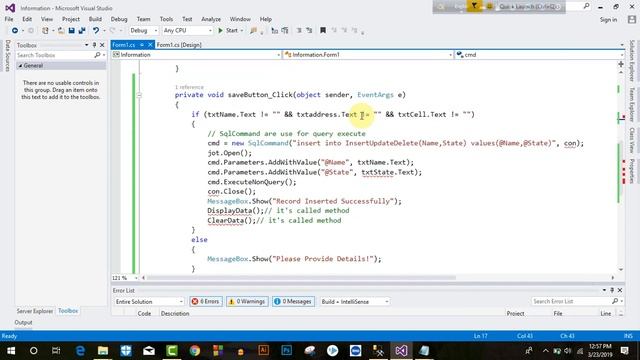Image resolution: width=640 pixels, height=360 pixels.
Task: Sort the Error List by Description column
Action: [175, 313]
